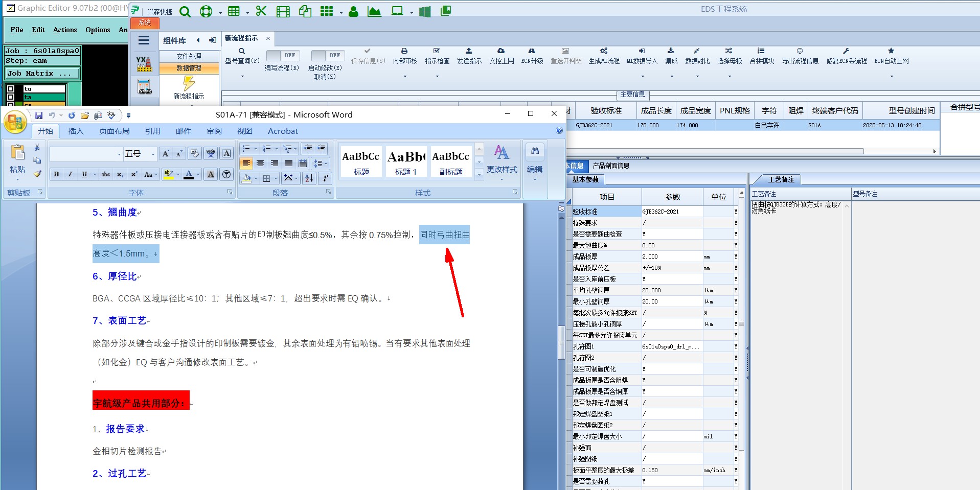Image resolution: width=980 pixels, height=490 pixels.
Task: Expand dropdown arrow under 选择母板
Action: point(730,76)
